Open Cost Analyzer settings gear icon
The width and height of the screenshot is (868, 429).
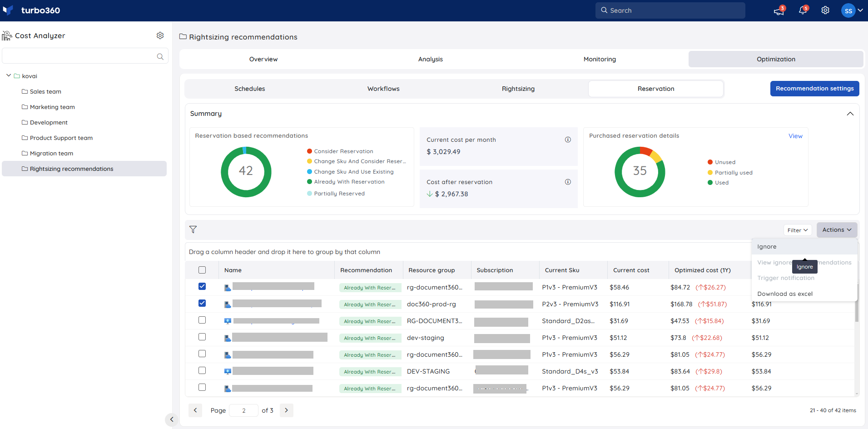160,35
